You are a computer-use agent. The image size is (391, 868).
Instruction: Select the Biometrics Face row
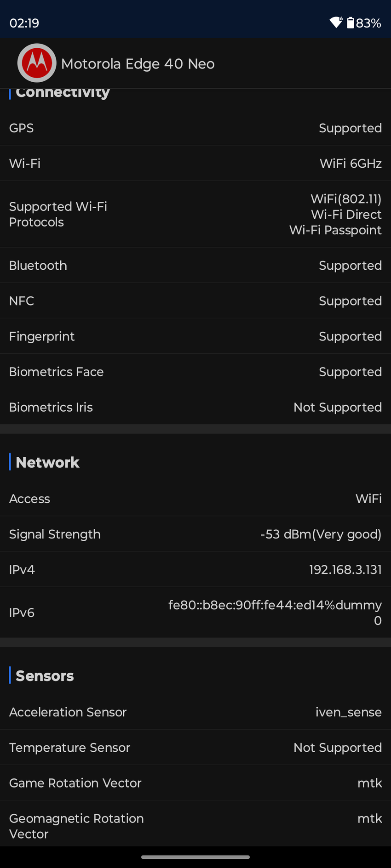point(195,372)
